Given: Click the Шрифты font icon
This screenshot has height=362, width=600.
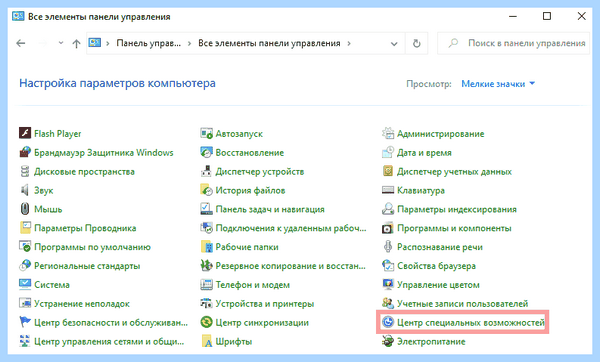Looking at the screenshot, I should 207,341.
